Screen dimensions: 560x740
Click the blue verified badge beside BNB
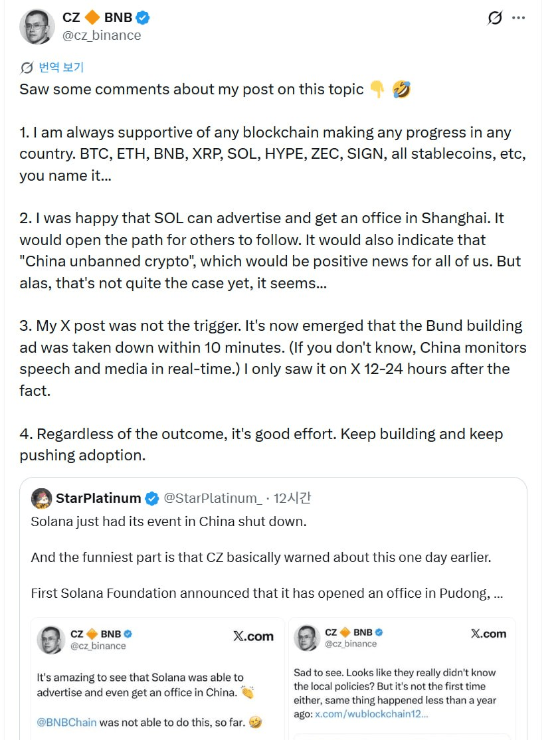pyautogui.click(x=142, y=17)
